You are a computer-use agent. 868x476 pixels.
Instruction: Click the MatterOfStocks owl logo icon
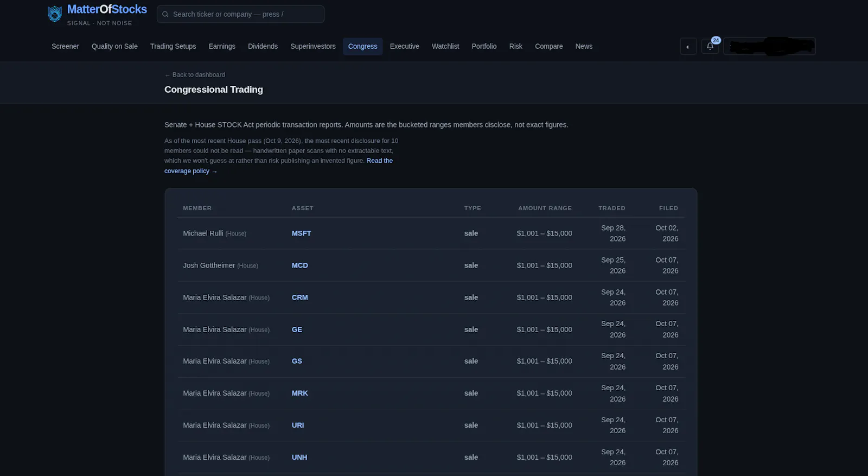[55, 14]
